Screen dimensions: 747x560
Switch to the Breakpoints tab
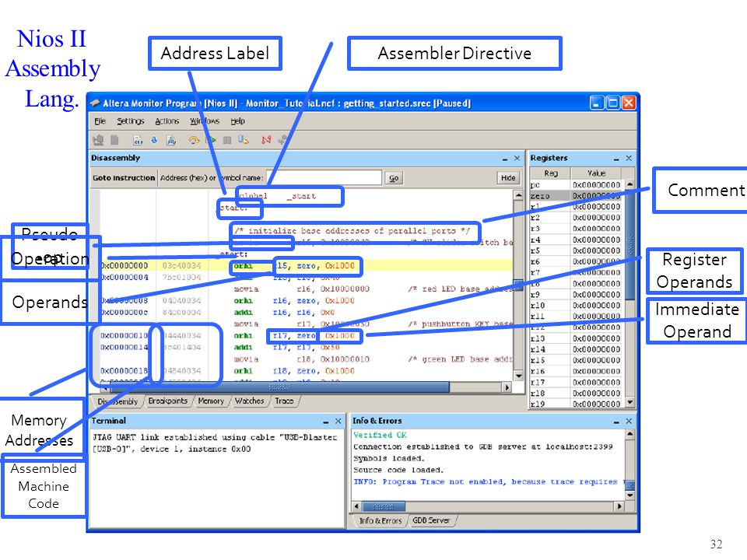tap(168, 401)
